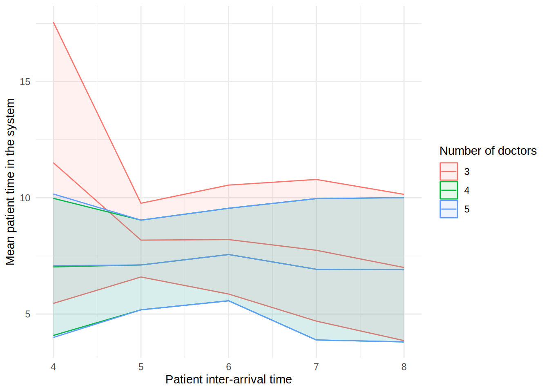549x392 pixels.
Task: Click the blue legend swatch for 5 doctors
Action: pos(449,209)
